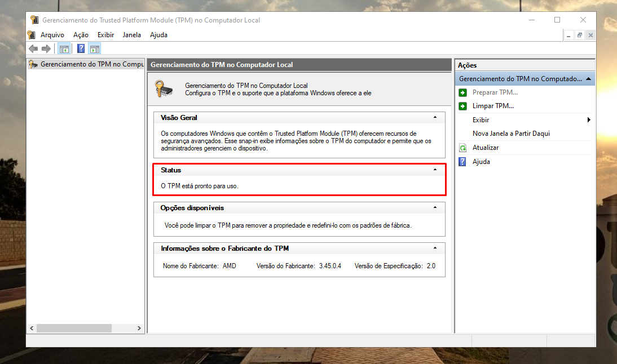
Task: Collapse the Opções disponíveis section
Action: click(x=434, y=208)
